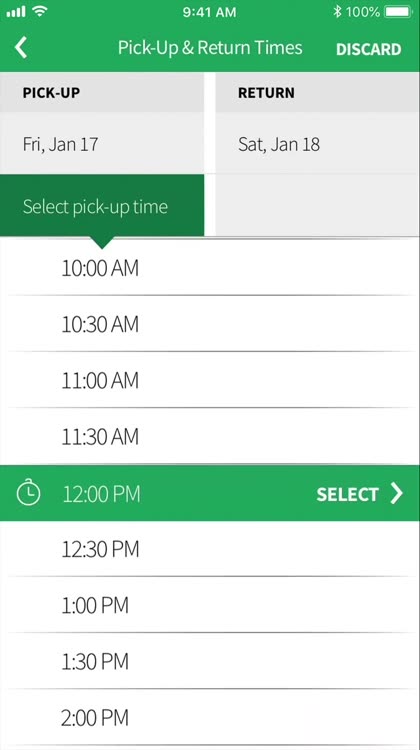The height and width of the screenshot is (750, 420).
Task: Choose 11:30 AM pick-up time
Action: coord(210,436)
